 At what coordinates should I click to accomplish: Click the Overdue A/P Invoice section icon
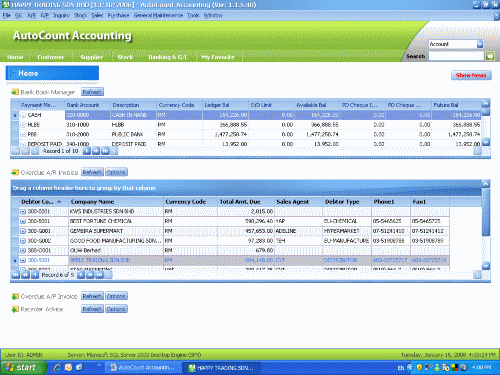(x=15, y=296)
